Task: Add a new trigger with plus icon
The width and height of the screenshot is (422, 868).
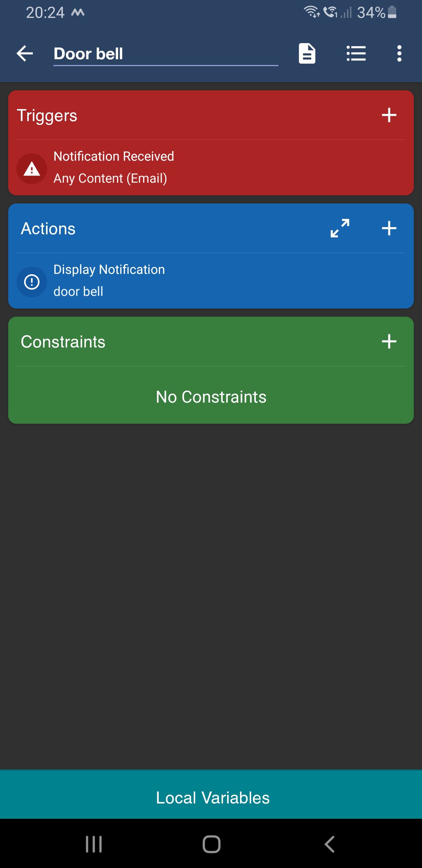Action: [x=389, y=115]
